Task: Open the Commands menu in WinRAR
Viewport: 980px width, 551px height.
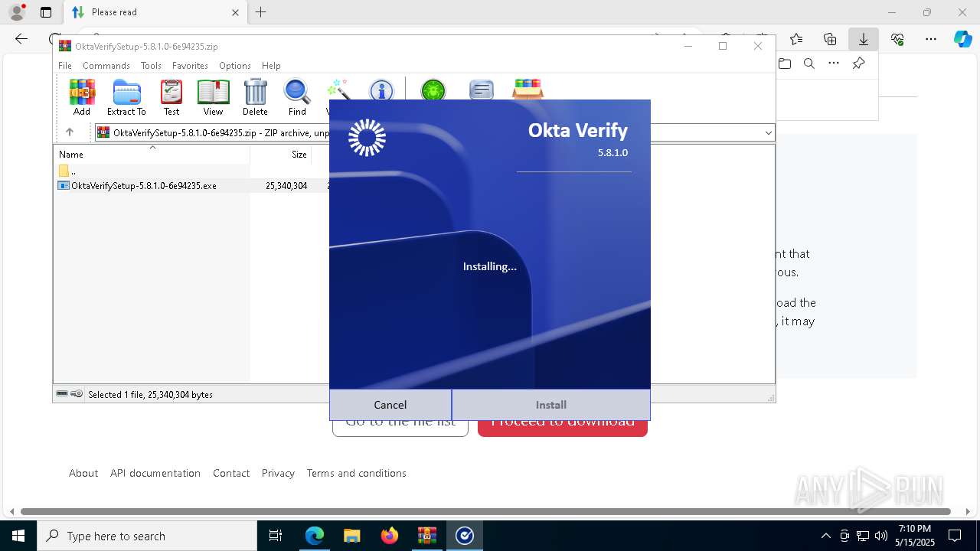Action: 106,66
